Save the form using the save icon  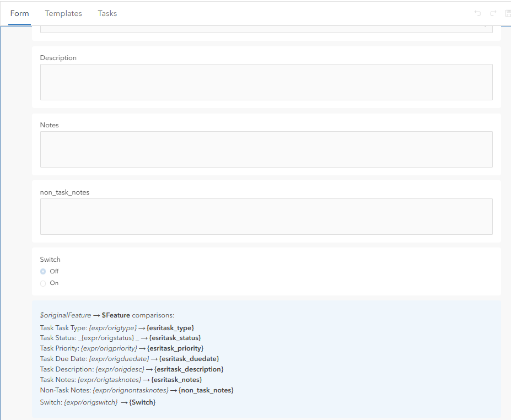click(x=507, y=13)
